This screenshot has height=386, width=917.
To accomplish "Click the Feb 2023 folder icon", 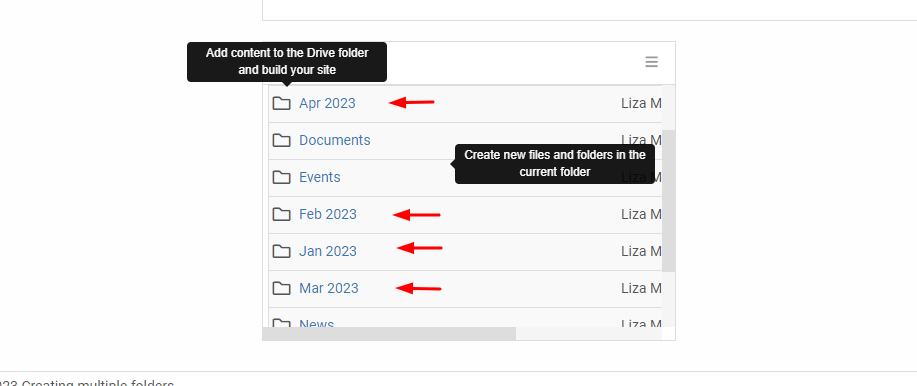I will coord(282,214).
